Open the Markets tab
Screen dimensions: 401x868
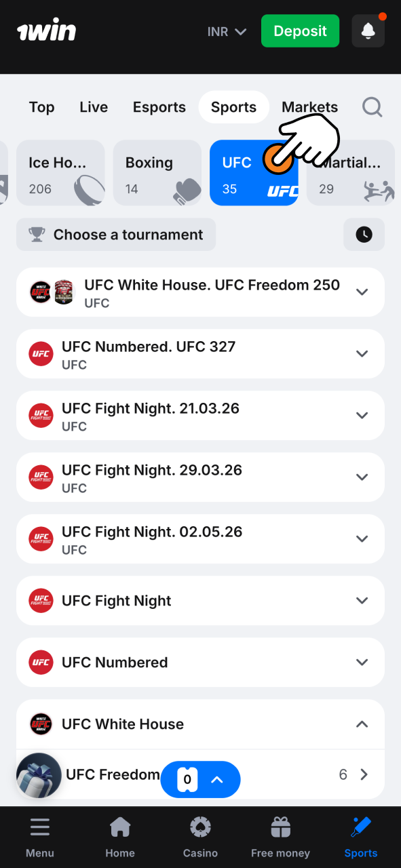309,107
